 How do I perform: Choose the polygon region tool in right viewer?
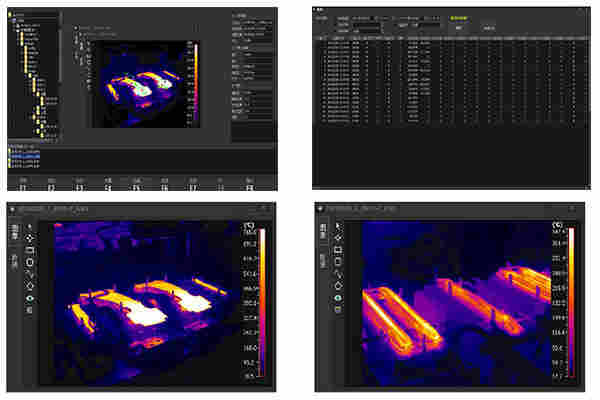point(337,285)
